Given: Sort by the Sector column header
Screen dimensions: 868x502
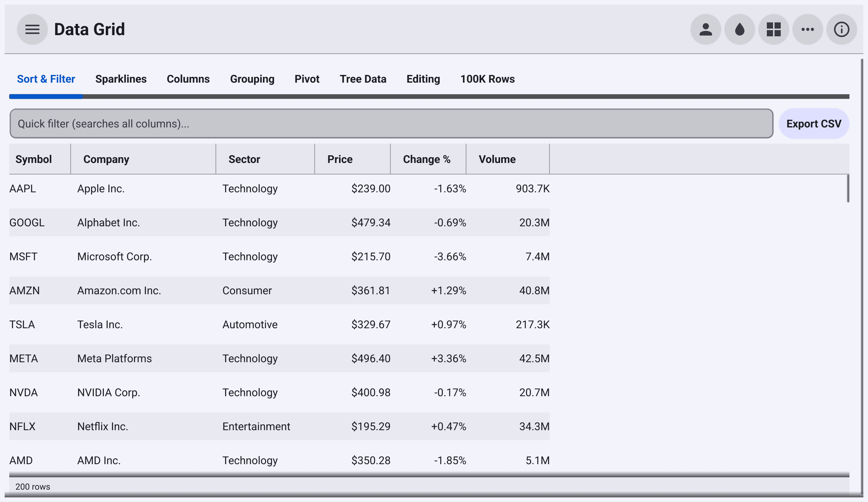Looking at the screenshot, I should [265, 159].
